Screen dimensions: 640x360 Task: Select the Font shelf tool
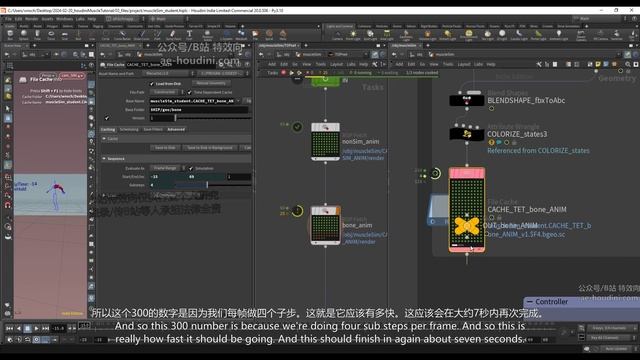pyautogui.click(x=189, y=35)
